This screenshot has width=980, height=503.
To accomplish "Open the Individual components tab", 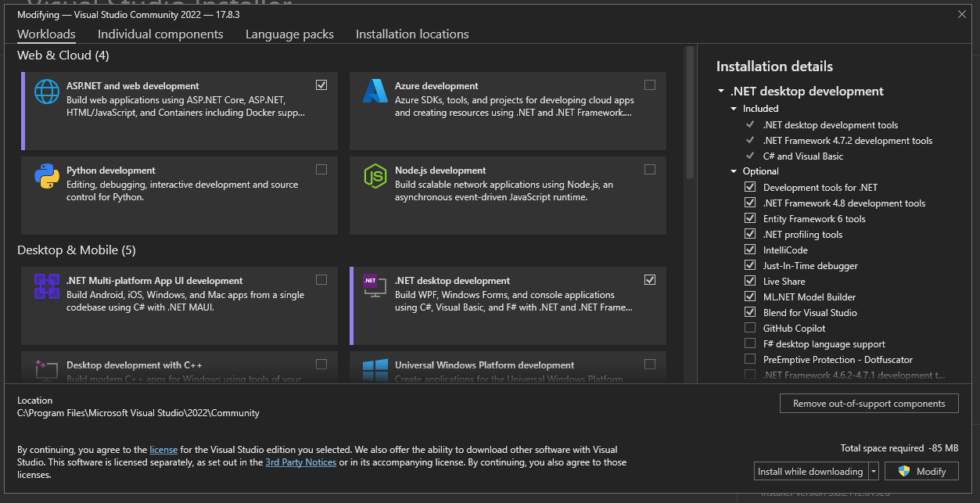I will coord(160,34).
